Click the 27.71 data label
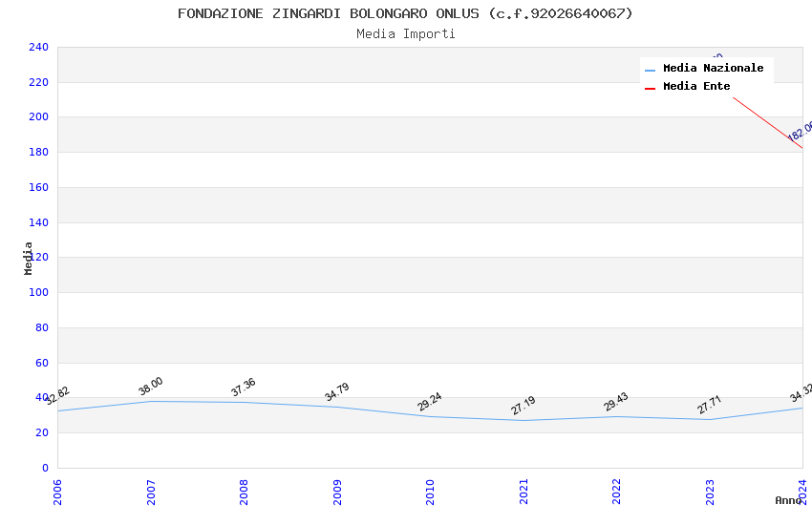 pyautogui.click(x=710, y=405)
